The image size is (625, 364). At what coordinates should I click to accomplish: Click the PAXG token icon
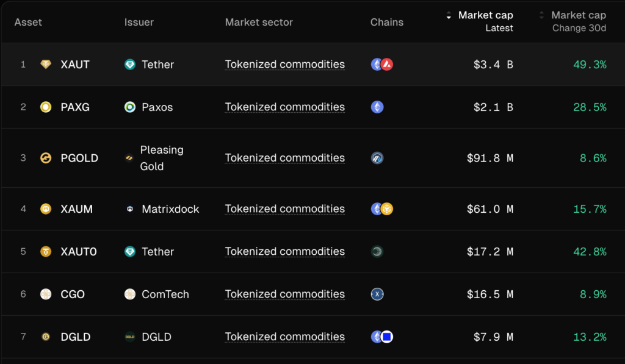(46, 107)
